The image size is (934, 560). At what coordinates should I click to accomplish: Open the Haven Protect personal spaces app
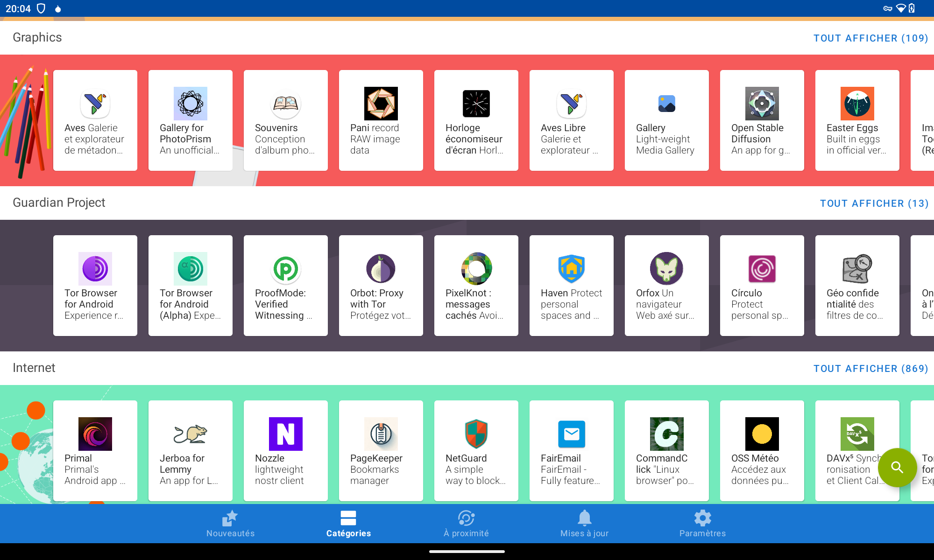coord(571,285)
